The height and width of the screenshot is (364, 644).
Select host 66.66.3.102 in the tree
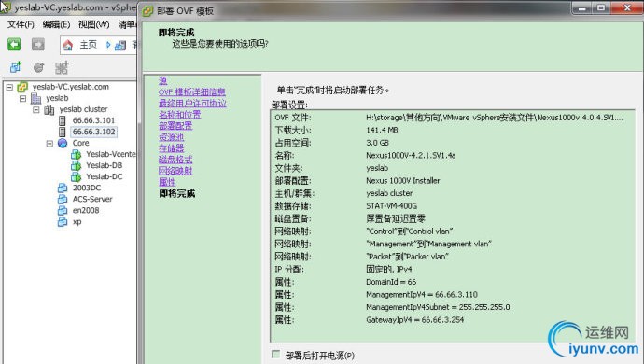pyautogui.click(x=93, y=132)
